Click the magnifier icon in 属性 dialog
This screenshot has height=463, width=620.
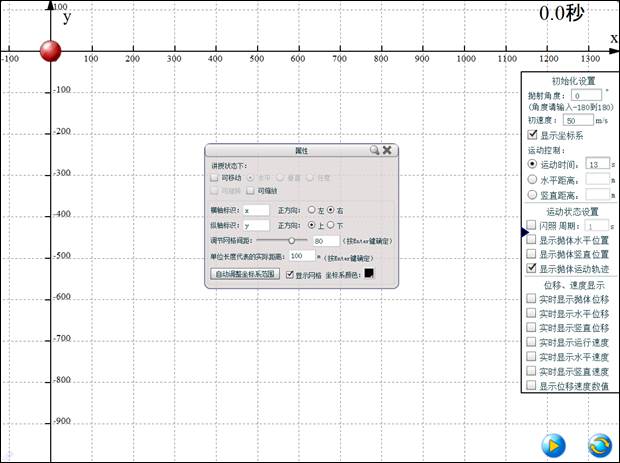(374, 150)
